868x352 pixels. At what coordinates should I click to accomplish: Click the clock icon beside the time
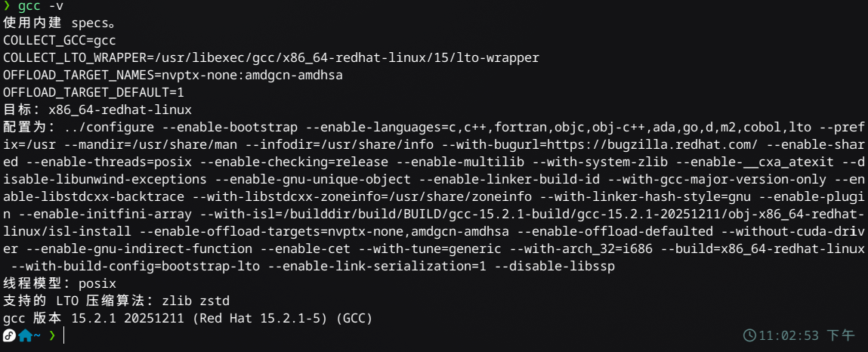click(750, 335)
